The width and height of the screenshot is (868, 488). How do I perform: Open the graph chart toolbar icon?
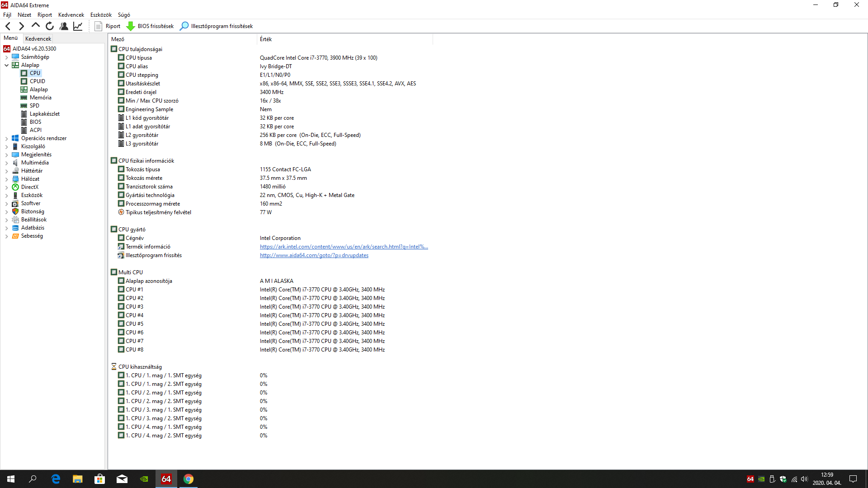(x=78, y=26)
